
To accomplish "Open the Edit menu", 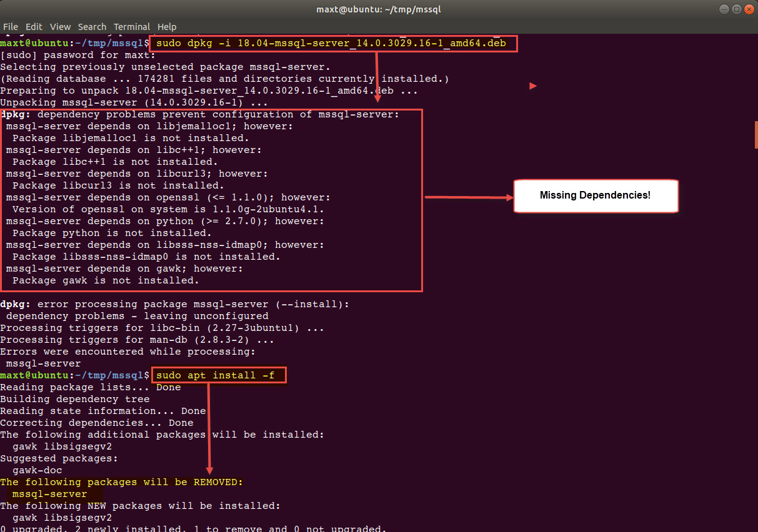I will [34, 27].
